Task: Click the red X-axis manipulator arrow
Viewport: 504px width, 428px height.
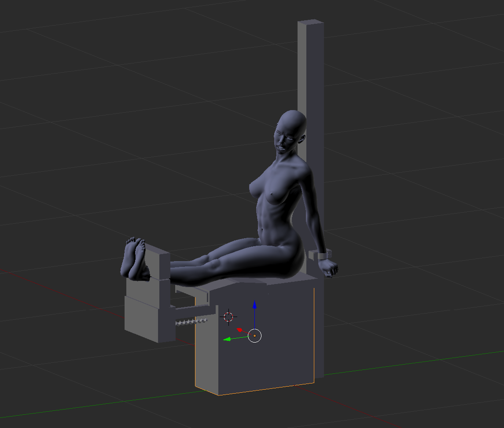Action: pos(239,329)
